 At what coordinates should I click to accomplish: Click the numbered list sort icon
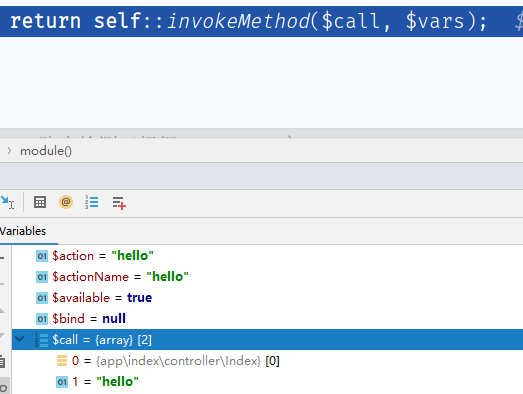91,202
